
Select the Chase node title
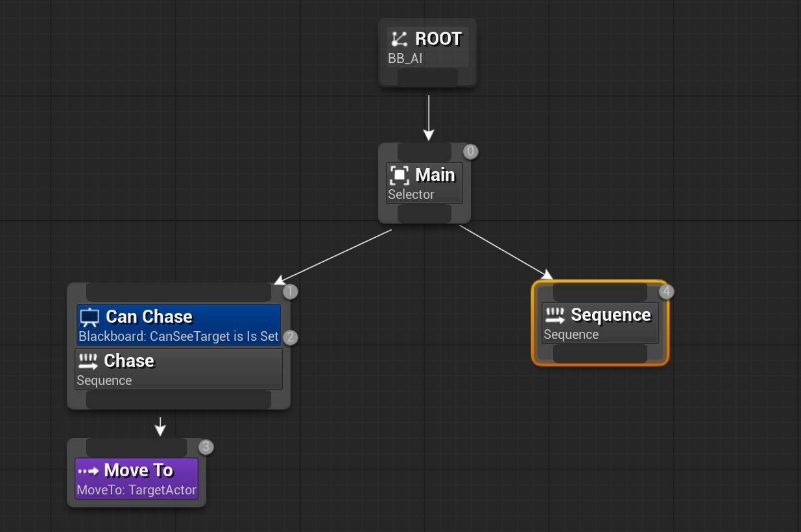coord(129,361)
